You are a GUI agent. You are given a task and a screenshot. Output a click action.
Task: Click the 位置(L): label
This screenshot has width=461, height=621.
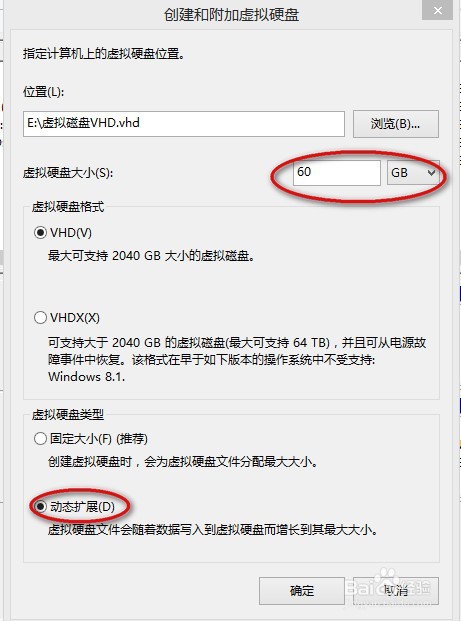[44, 92]
